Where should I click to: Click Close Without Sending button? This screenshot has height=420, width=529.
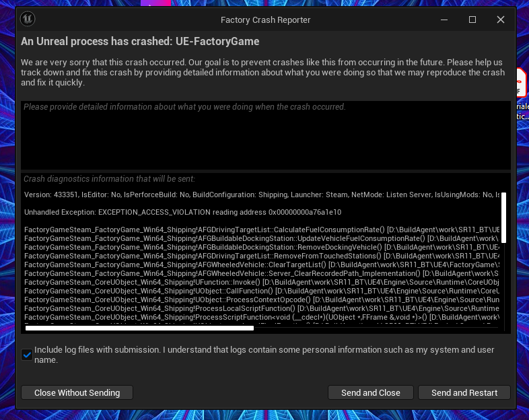click(77, 392)
